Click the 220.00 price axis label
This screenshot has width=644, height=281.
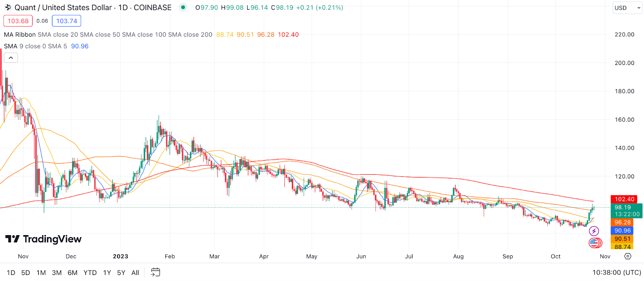[624, 35]
